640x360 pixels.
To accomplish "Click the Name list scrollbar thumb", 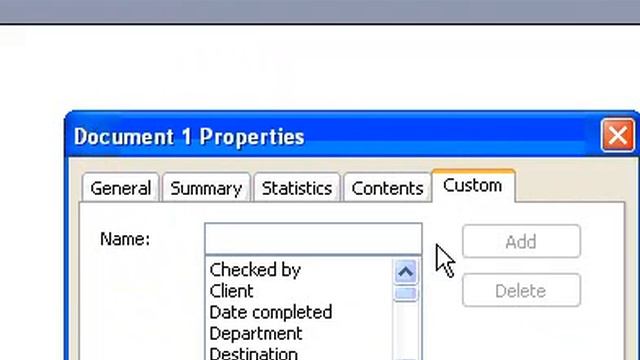I will pos(405,293).
